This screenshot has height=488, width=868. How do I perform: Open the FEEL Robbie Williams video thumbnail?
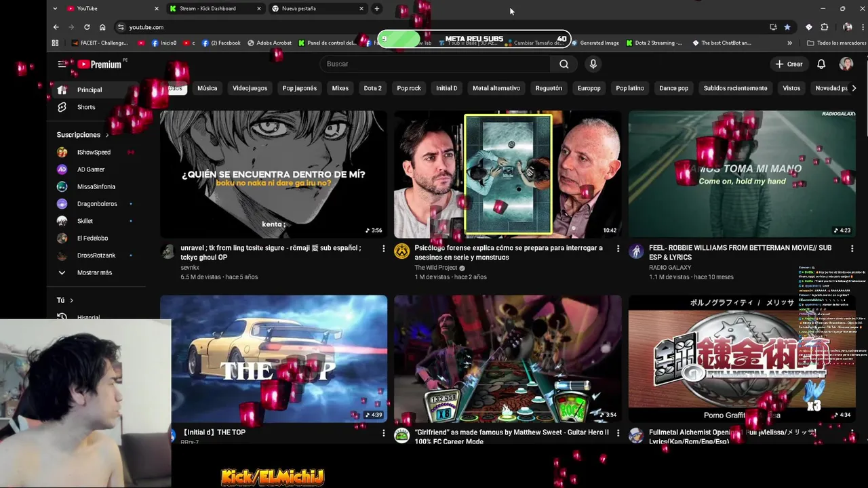[x=742, y=174]
